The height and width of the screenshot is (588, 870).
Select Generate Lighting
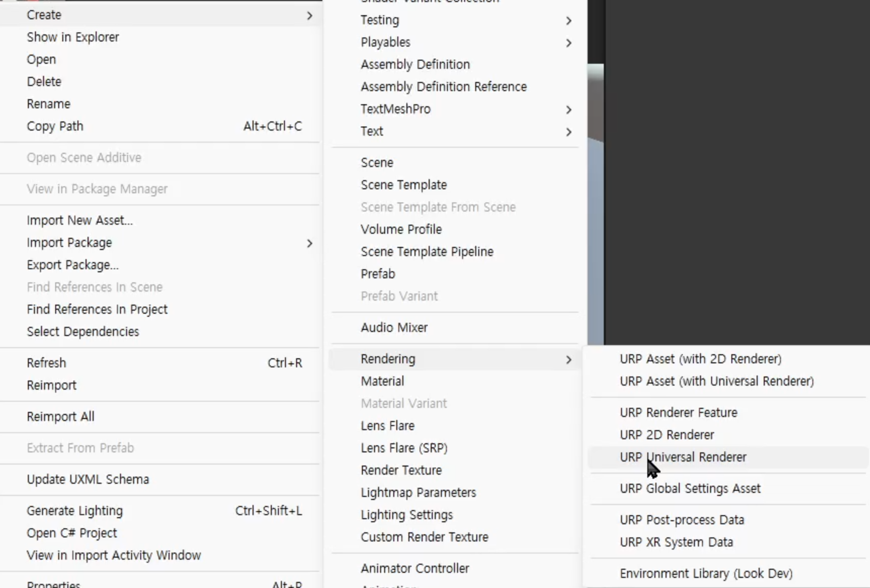(161, 511)
